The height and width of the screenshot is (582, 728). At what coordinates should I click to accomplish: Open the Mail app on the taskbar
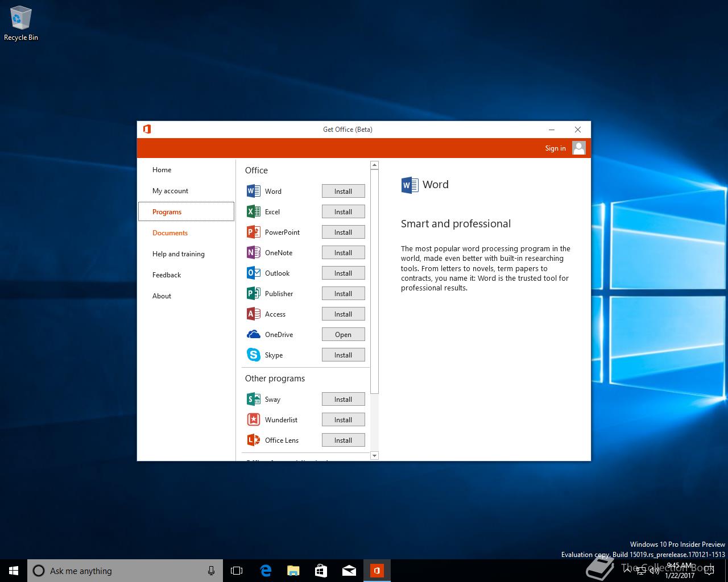point(349,571)
